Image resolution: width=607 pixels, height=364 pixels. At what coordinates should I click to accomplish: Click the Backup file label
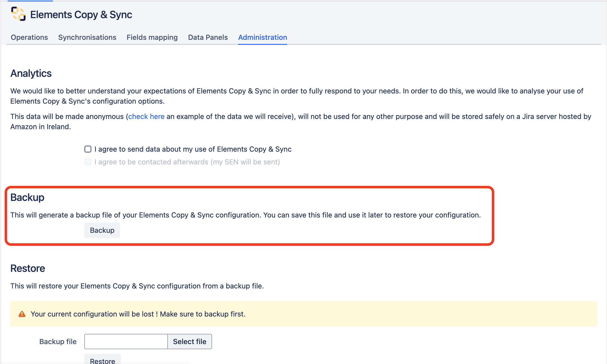pyautogui.click(x=58, y=342)
